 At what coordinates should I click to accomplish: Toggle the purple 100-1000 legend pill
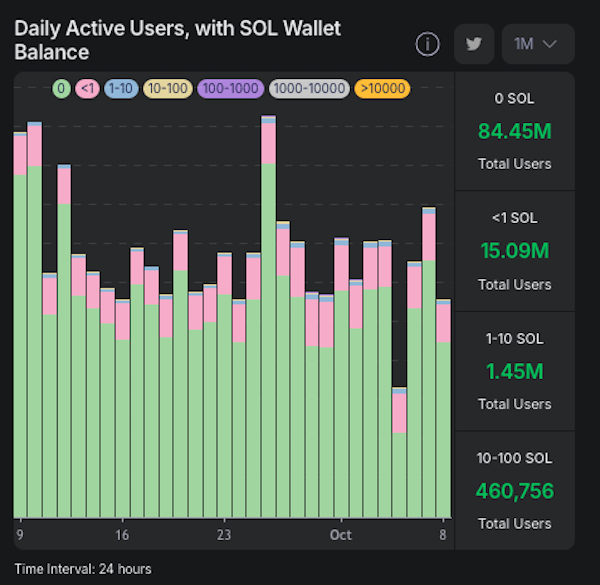click(230, 89)
